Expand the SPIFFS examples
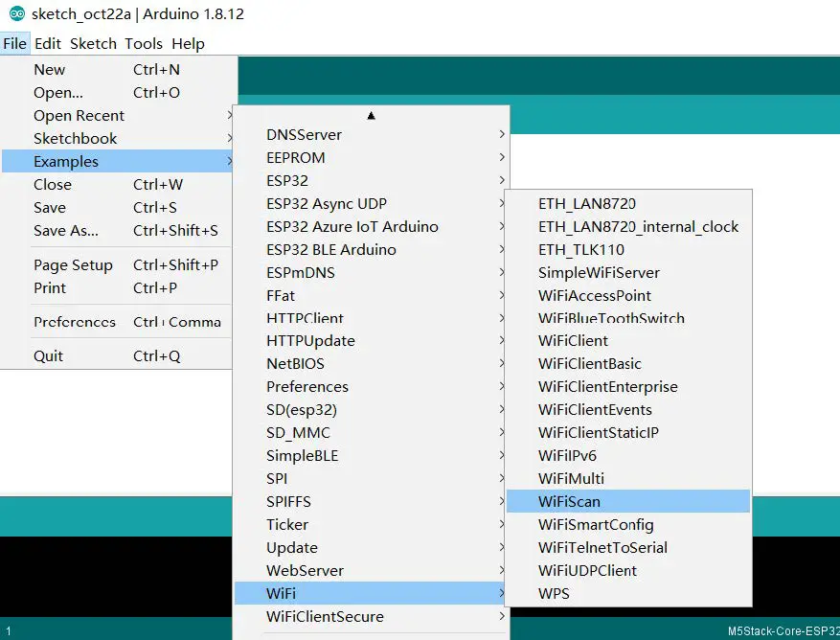The height and width of the screenshot is (640, 840). click(x=372, y=502)
